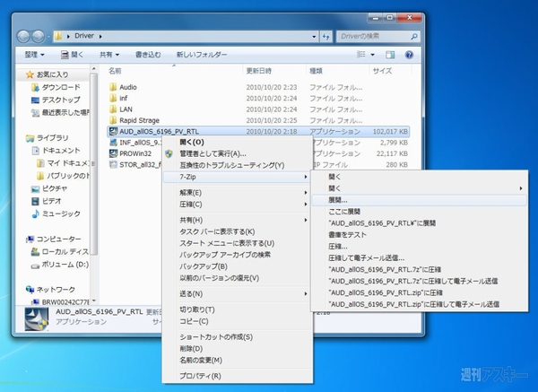Expand the 7-Zip submenu entry

(237, 177)
